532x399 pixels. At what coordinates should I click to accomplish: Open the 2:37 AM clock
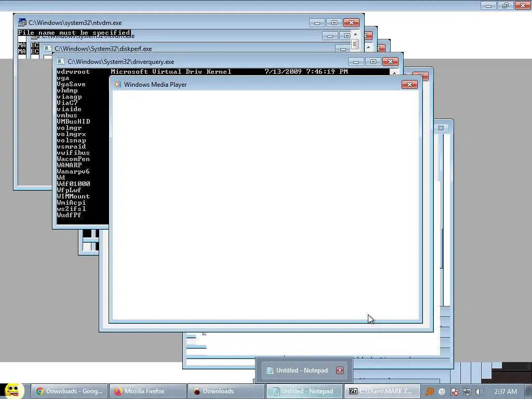point(506,392)
